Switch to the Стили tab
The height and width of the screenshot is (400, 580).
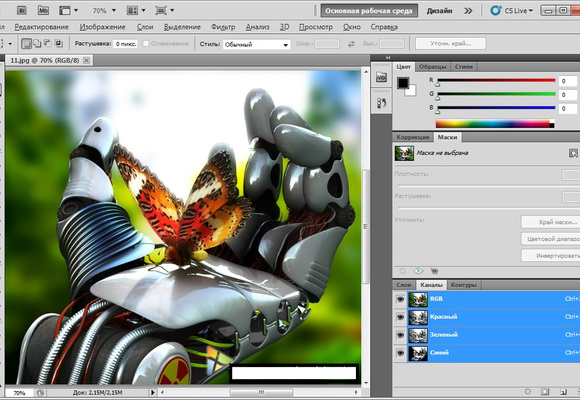[464, 67]
